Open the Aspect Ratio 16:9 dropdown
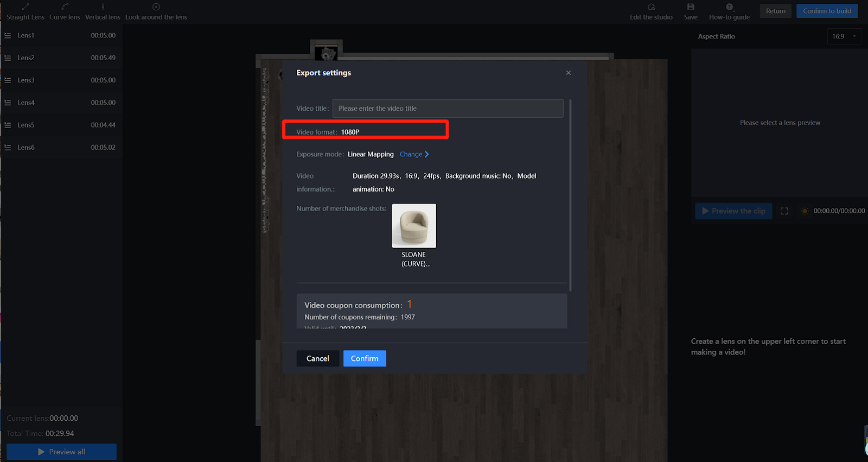 click(845, 36)
